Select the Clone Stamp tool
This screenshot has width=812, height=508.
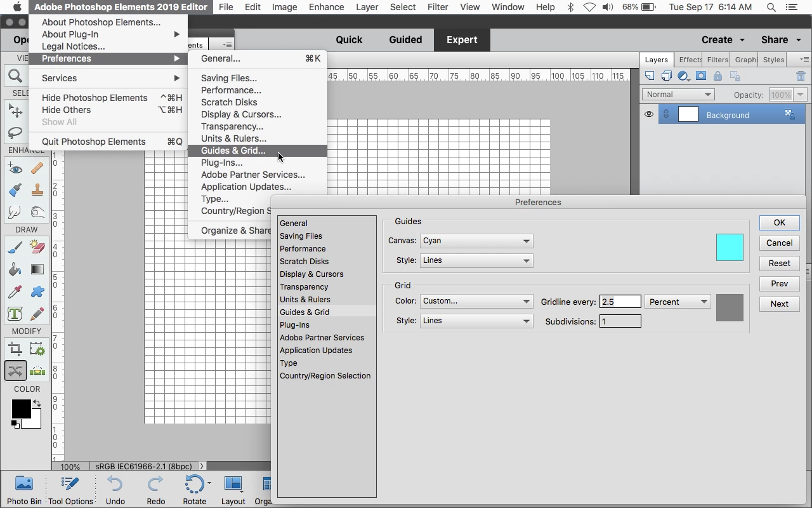[37, 190]
